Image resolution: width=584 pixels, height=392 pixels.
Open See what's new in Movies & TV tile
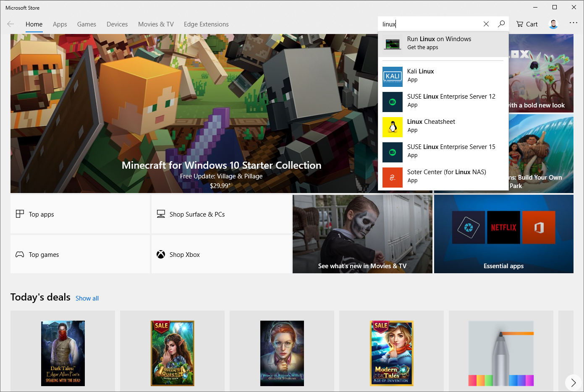point(362,234)
